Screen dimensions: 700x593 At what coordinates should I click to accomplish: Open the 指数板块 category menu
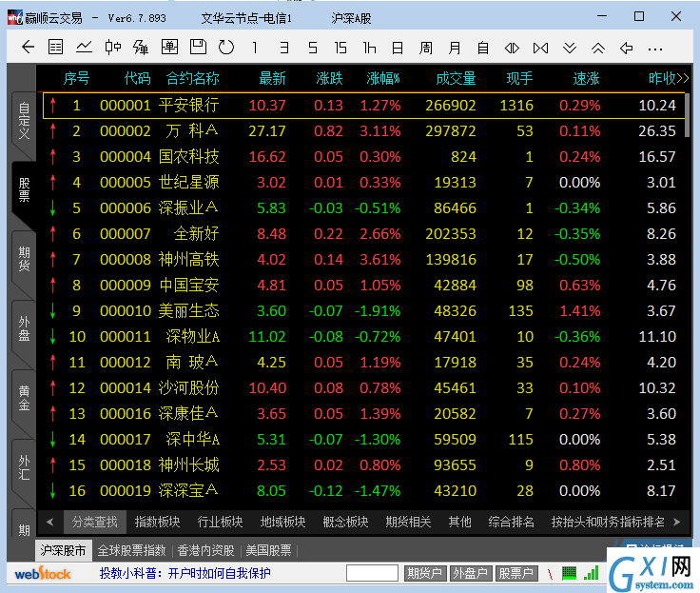tap(157, 522)
